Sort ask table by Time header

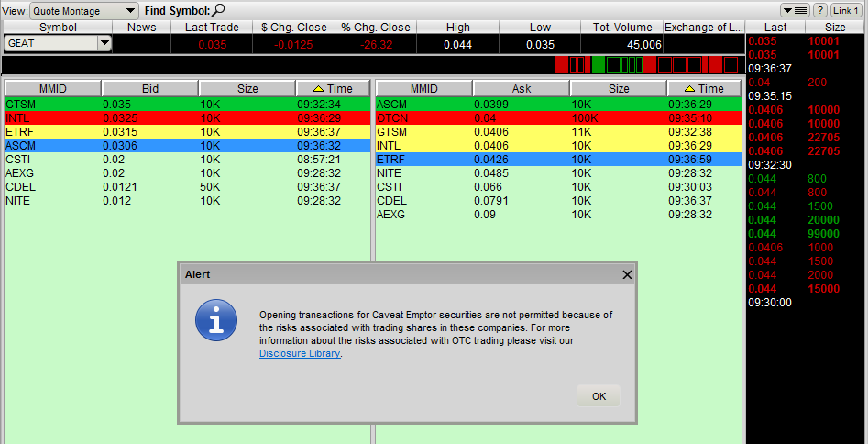pos(704,89)
